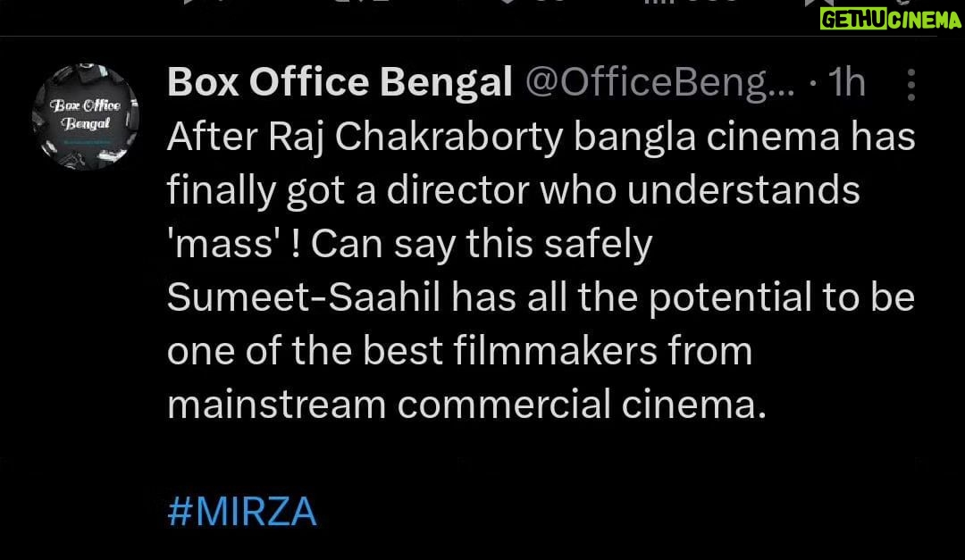
Task: Click the 1h timestamp of the tweet
Action: pos(847,83)
